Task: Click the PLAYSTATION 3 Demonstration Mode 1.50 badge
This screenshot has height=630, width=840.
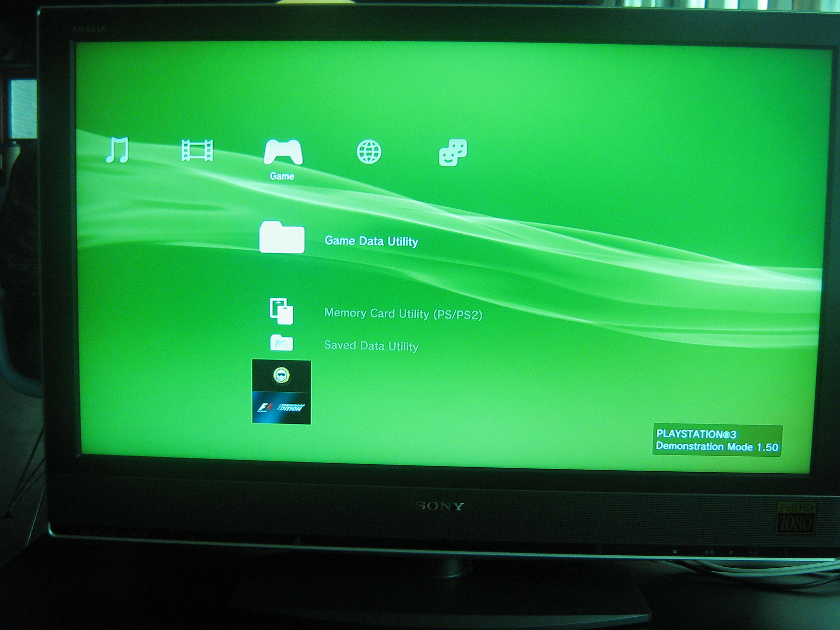Action: tap(717, 440)
